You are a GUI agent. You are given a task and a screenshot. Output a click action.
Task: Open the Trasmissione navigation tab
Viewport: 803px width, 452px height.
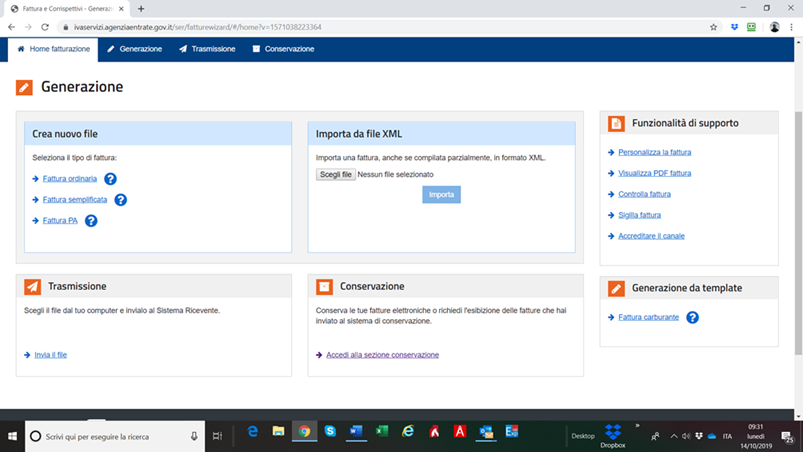pyautogui.click(x=207, y=49)
